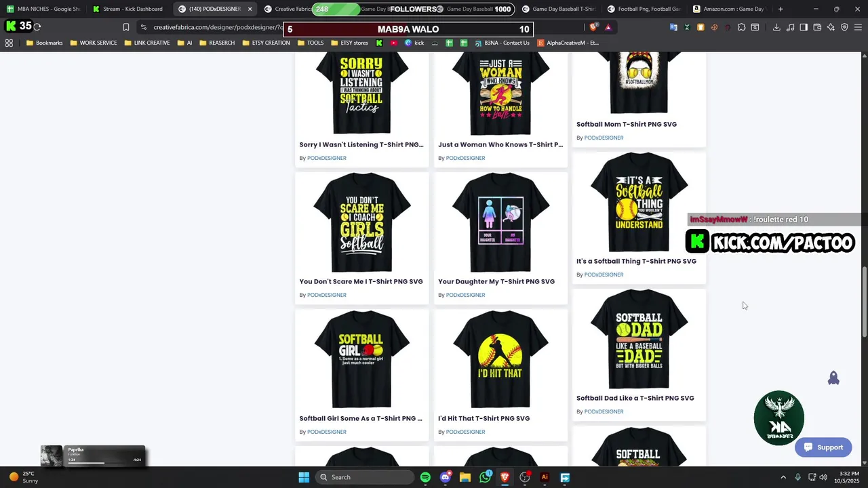Open the Brave Rewards triangle icon
The image size is (868, 488).
[608, 27]
